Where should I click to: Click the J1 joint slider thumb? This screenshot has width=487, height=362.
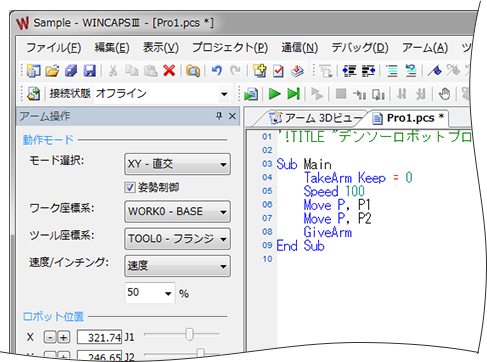(189, 334)
